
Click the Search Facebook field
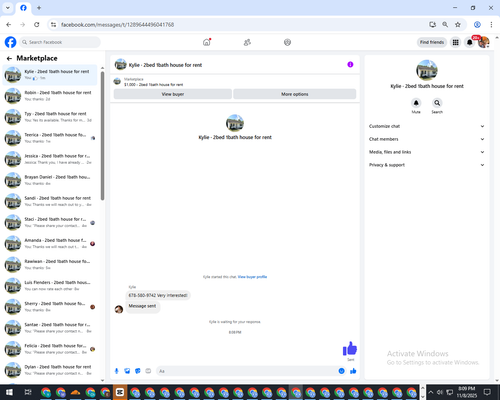[60, 42]
